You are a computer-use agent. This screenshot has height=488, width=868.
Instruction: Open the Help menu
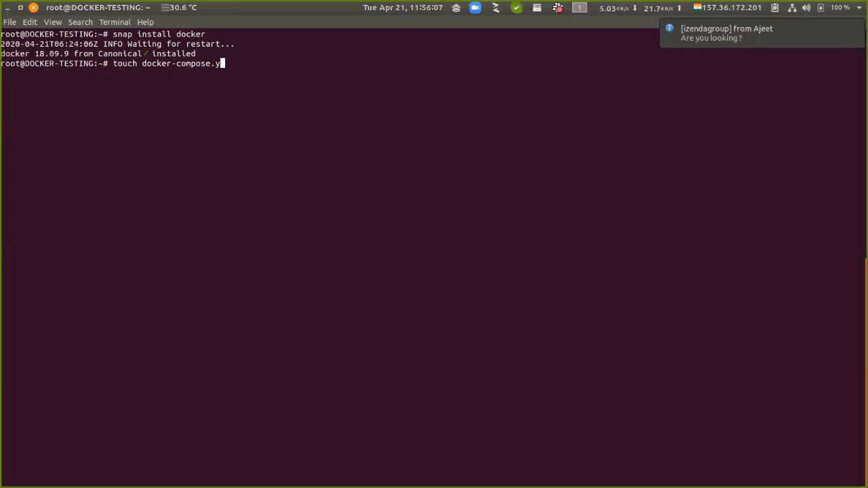click(x=145, y=22)
